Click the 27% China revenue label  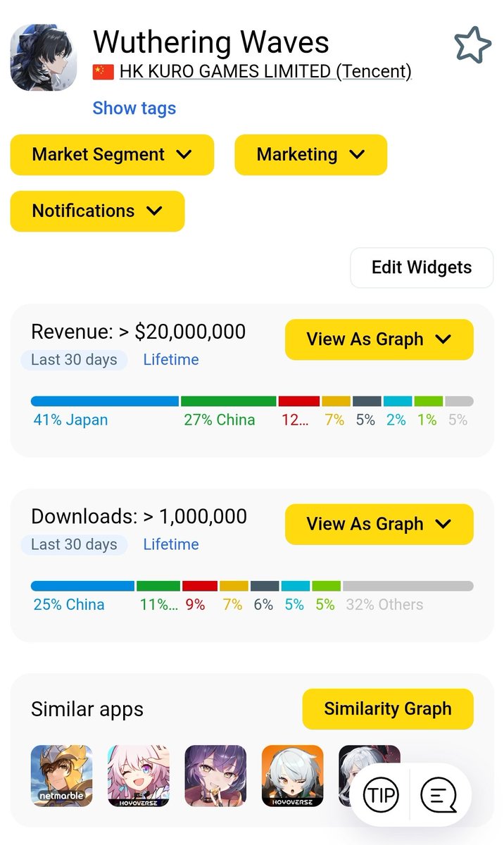point(220,420)
